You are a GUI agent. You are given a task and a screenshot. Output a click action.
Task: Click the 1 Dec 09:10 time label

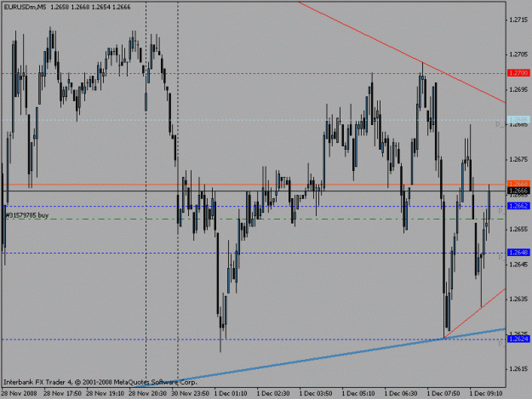click(486, 394)
